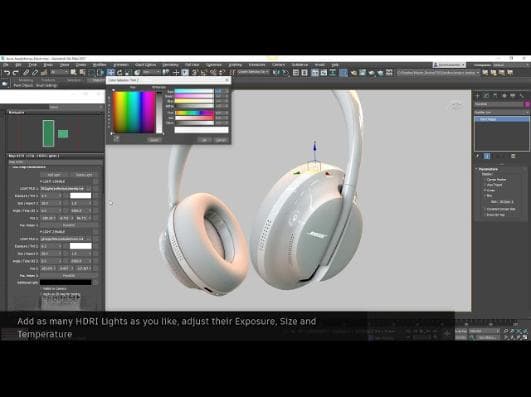
Task: Open the named selection sets dropdown
Action: (254, 72)
